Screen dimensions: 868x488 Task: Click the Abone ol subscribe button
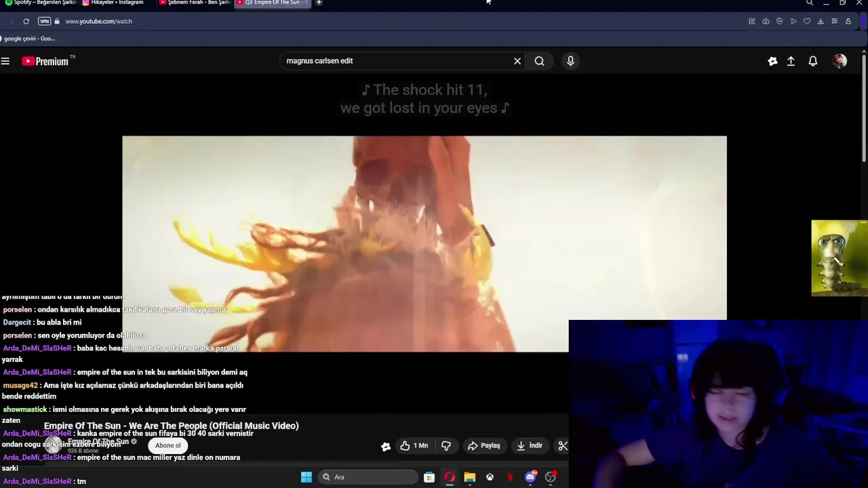click(x=167, y=445)
